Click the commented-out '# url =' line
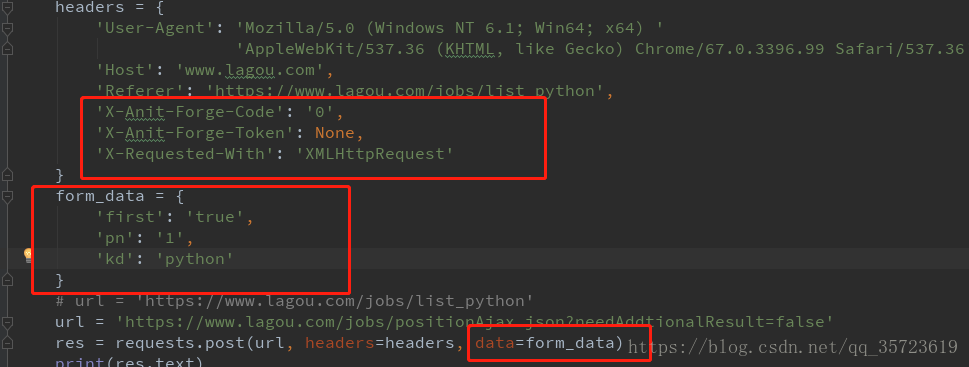The image size is (969, 367). pyautogui.click(x=294, y=301)
